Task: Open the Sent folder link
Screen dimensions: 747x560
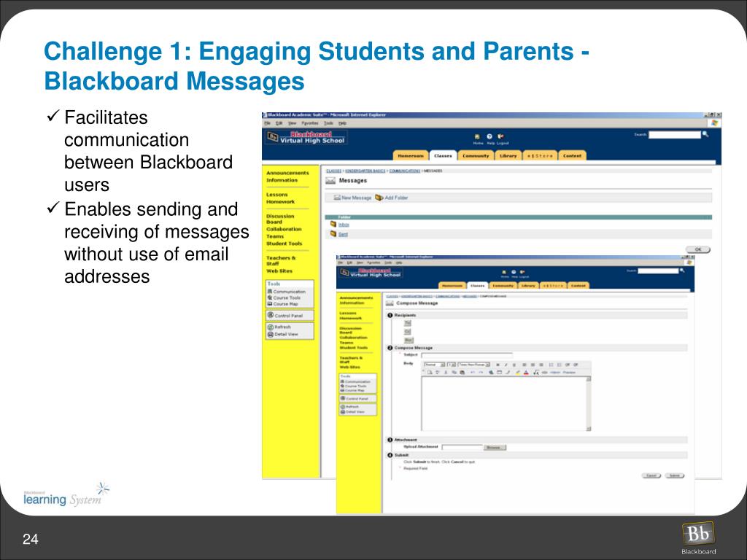Action: (343, 234)
